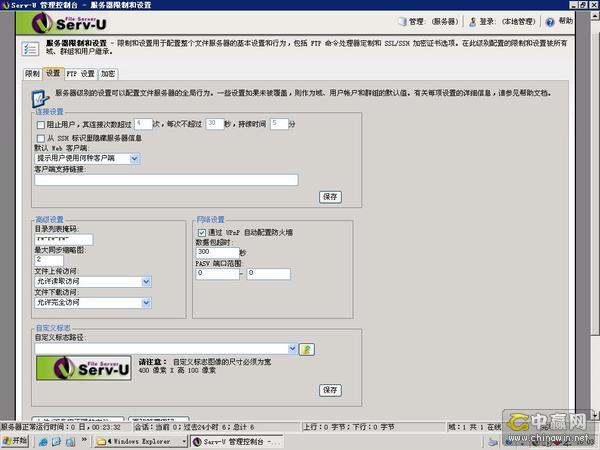Enable 阻止用户 connection limit checkbox
The height and width of the screenshot is (450, 600).
pos(39,125)
